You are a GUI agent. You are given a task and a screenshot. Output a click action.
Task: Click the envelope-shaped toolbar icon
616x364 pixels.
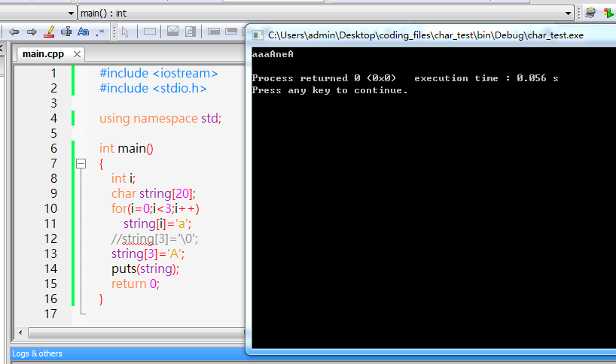(173, 32)
